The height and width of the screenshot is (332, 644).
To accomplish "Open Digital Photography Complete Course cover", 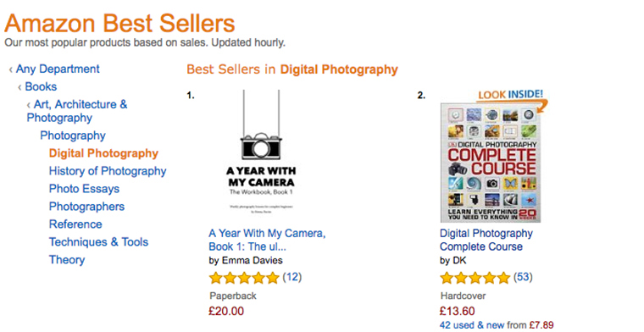I will click(489, 163).
